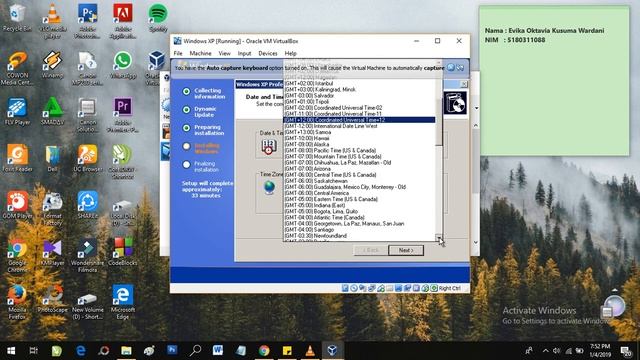
Task: Open the Machine menu
Action: click(200, 53)
